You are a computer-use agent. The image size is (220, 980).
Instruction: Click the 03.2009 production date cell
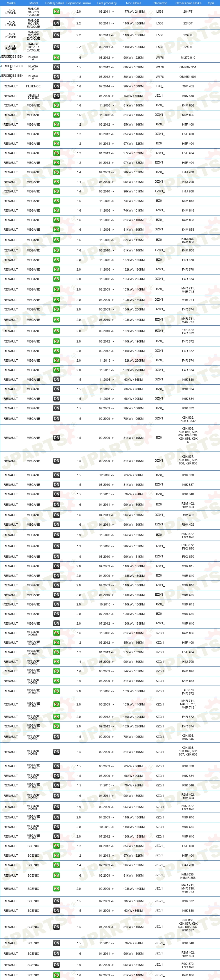(x=107, y=766)
